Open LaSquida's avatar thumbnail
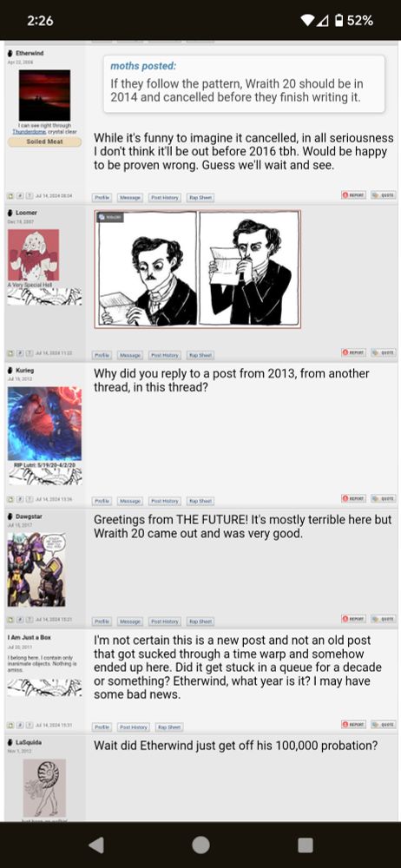Viewport: 401px width, 868px height. coord(44,788)
